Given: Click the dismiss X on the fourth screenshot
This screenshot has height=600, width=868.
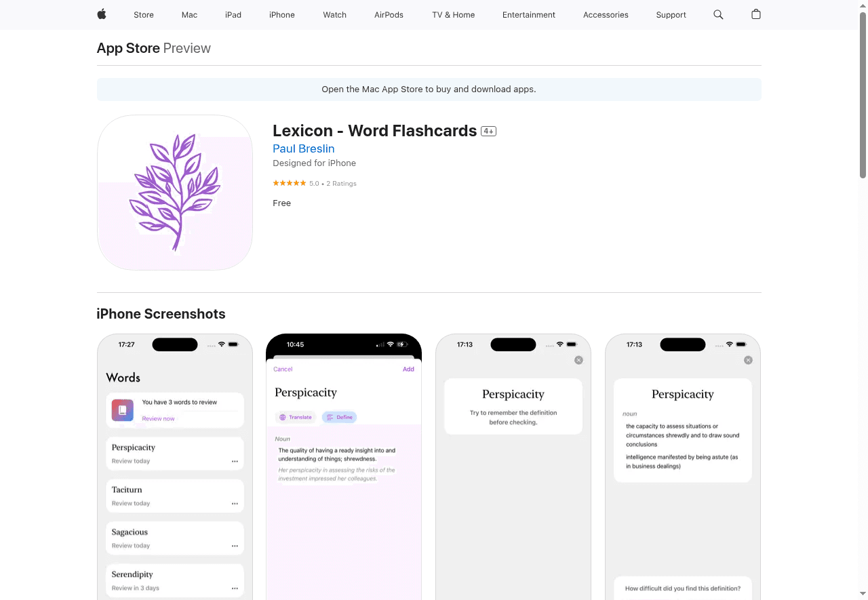Looking at the screenshot, I should (x=748, y=360).
